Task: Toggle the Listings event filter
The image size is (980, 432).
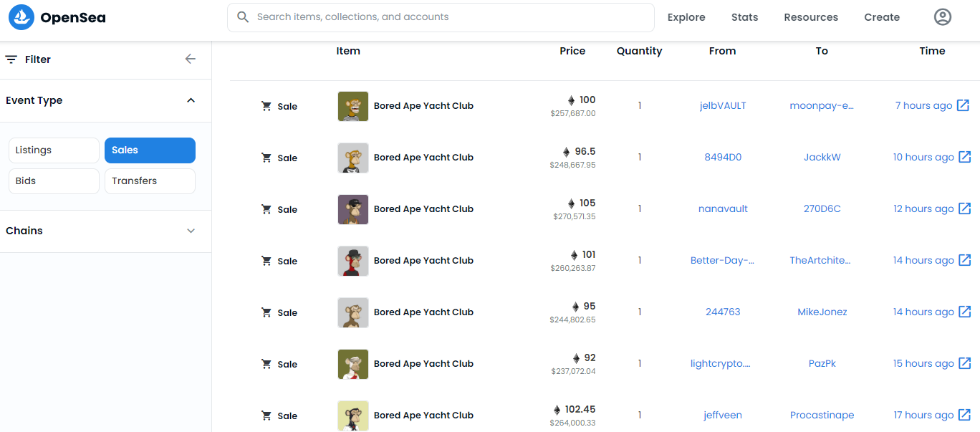Action: 54,150
